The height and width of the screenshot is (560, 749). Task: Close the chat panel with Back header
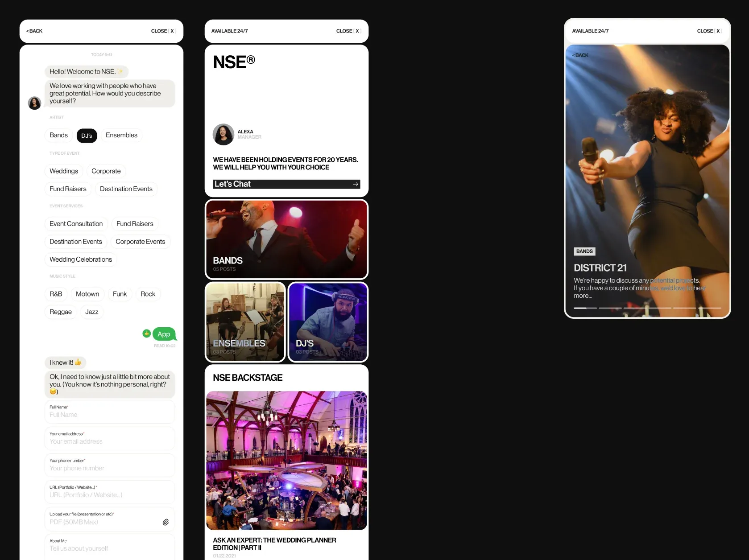point(164,31)
